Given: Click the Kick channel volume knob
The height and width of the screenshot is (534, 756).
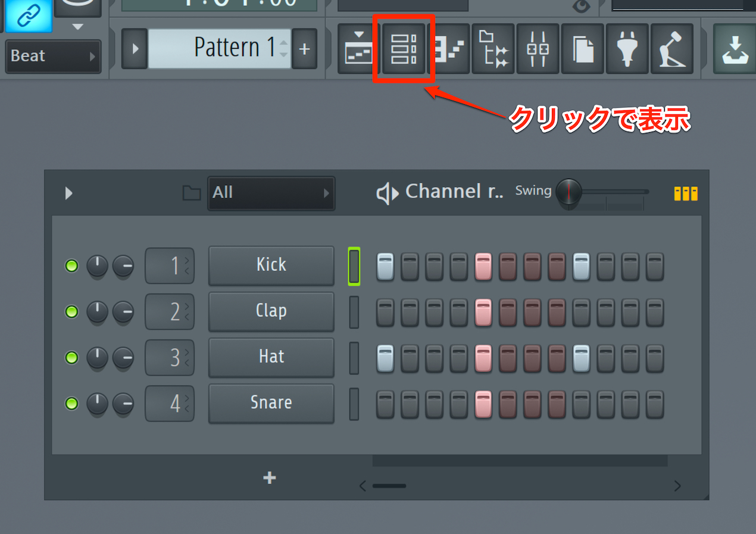Looking at the screenshot, I should [x=123, y=266].
